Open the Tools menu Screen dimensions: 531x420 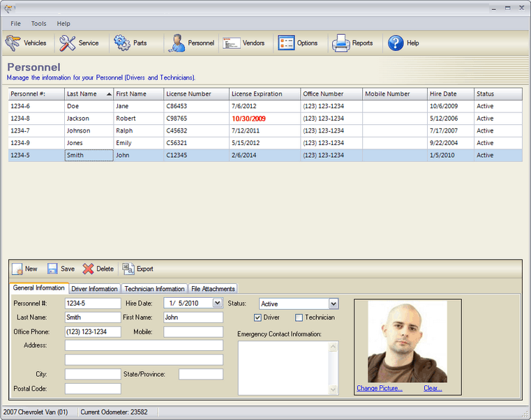[38, 23]
